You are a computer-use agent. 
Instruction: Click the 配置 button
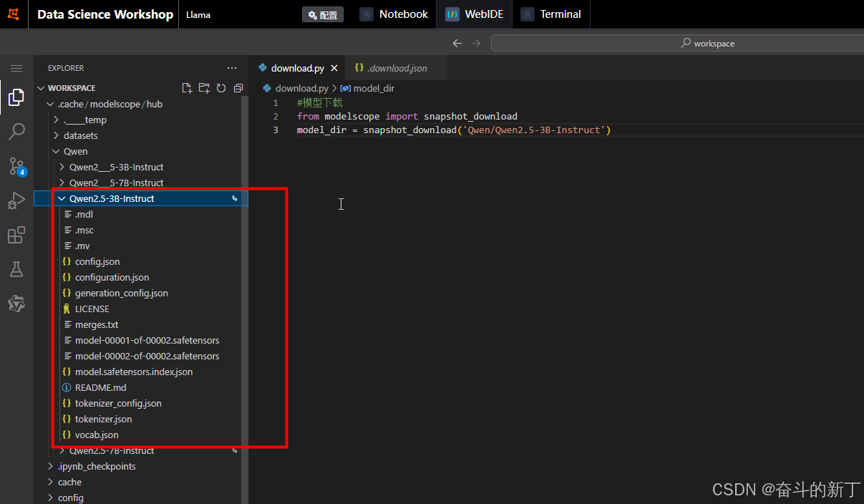click(323, 14)
